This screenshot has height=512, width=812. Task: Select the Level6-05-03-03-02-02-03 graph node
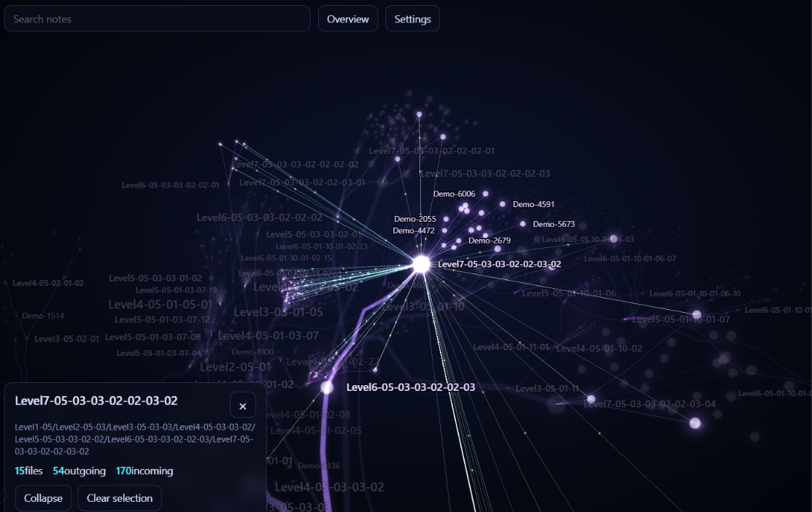pos(328,387)
